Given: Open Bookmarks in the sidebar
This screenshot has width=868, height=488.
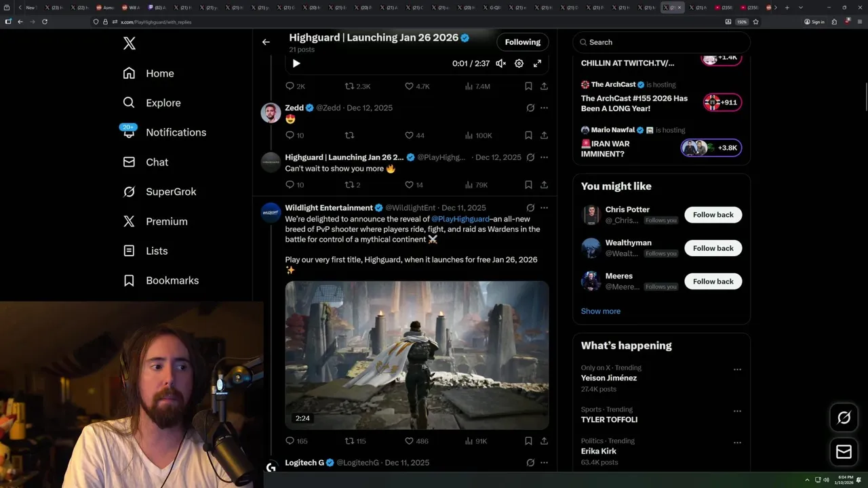Looking at the screenshot, I should point(161,281).
